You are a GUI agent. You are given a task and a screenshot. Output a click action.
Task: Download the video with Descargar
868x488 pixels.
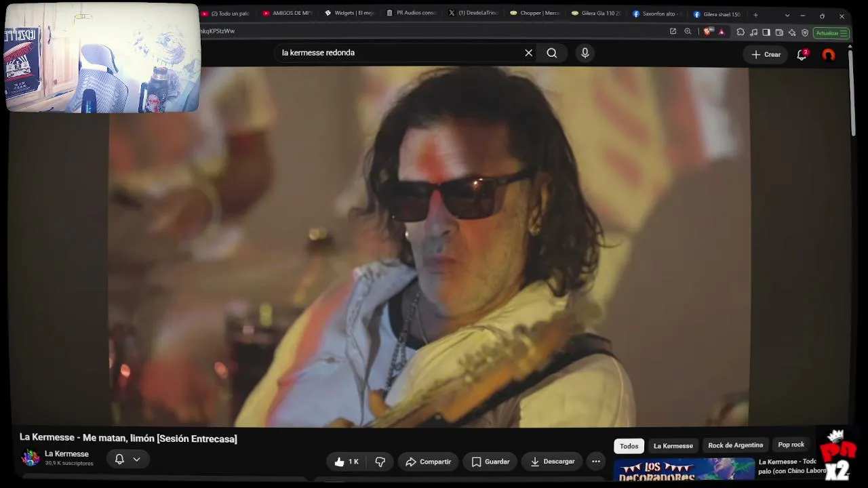tap(552, 462)
